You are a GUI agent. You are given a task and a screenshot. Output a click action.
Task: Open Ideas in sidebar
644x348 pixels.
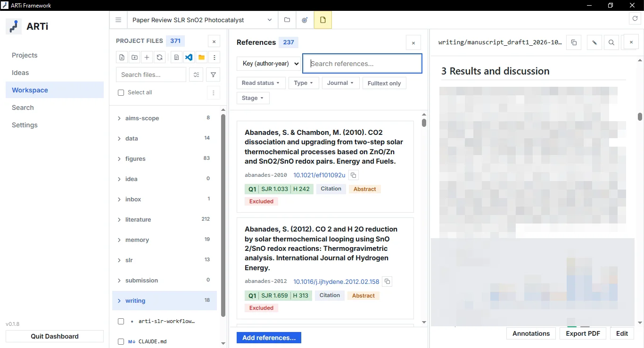(x=55, y=73)
